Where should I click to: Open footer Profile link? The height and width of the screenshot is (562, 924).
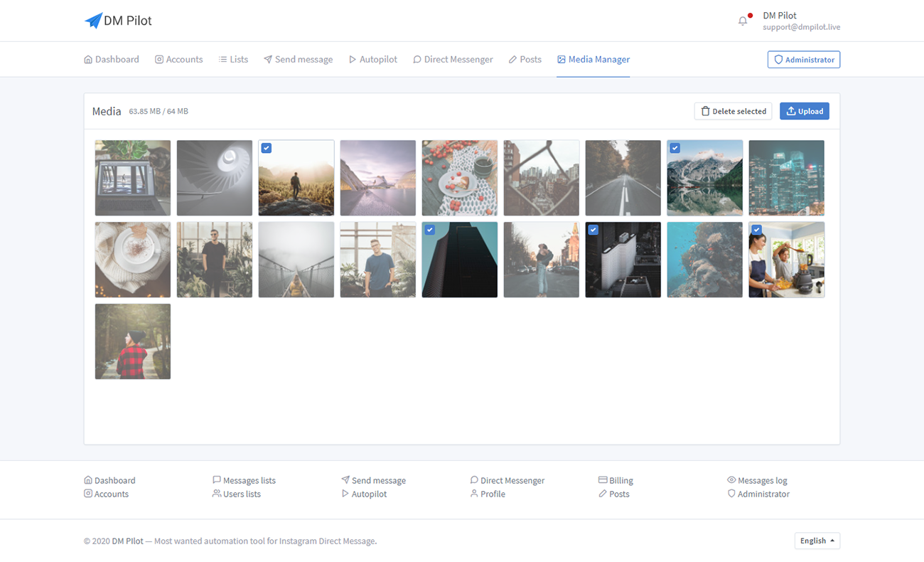(488, 494)
